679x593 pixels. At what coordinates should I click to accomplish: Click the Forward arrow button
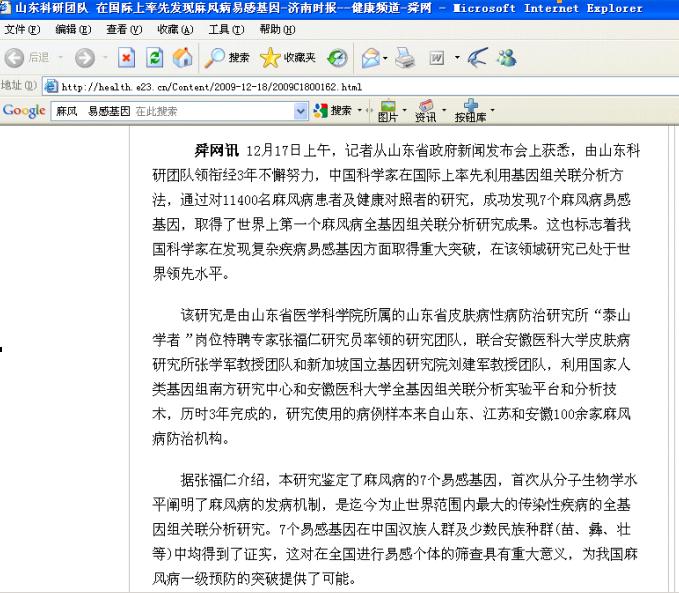click(84, 58)
